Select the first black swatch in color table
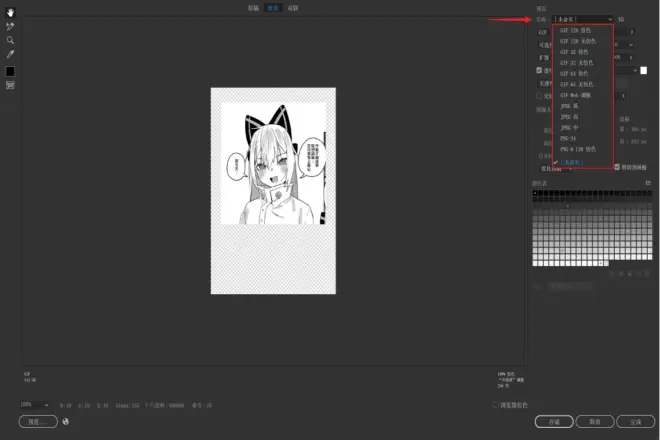Screen dimensions: 660x440 click(x=535, y=193)
